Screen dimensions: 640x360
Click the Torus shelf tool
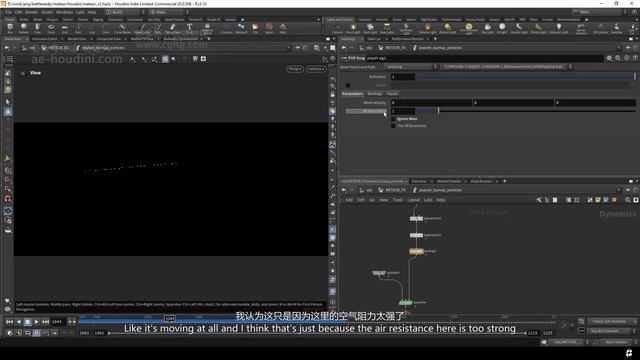[x=51, y=28]
